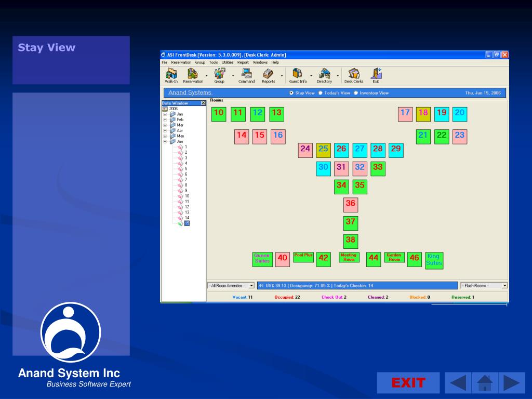Viewport: 532px width, 399px height.
Task: Select the King Suites room tile
Action: click(434, 261)
